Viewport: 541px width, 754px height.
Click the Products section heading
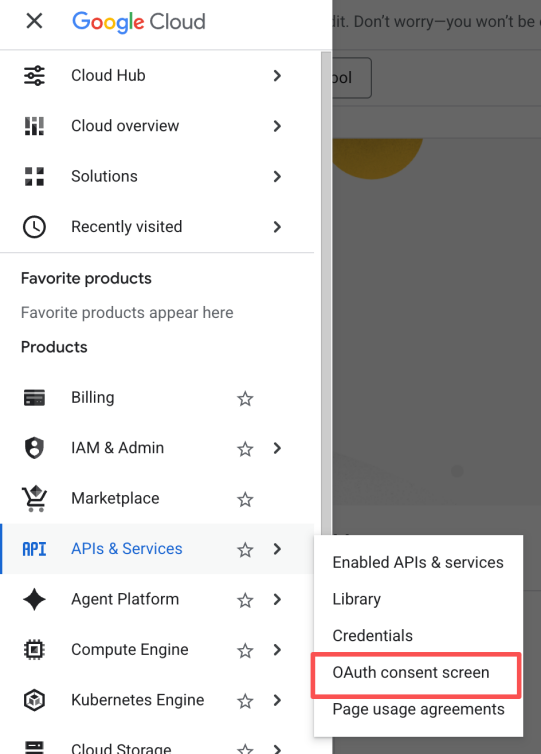coord(54,347)
